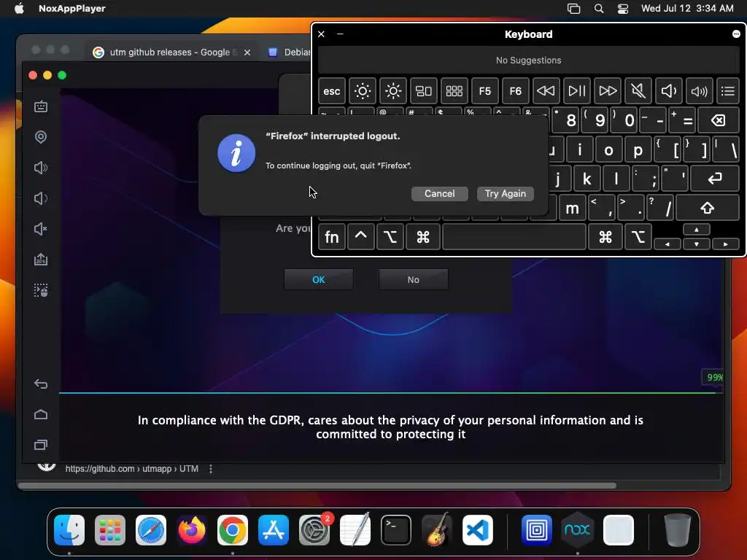Click the brightness up key on the keyboard
Viewport: 747px width, 560px height.
click(393, 91)
